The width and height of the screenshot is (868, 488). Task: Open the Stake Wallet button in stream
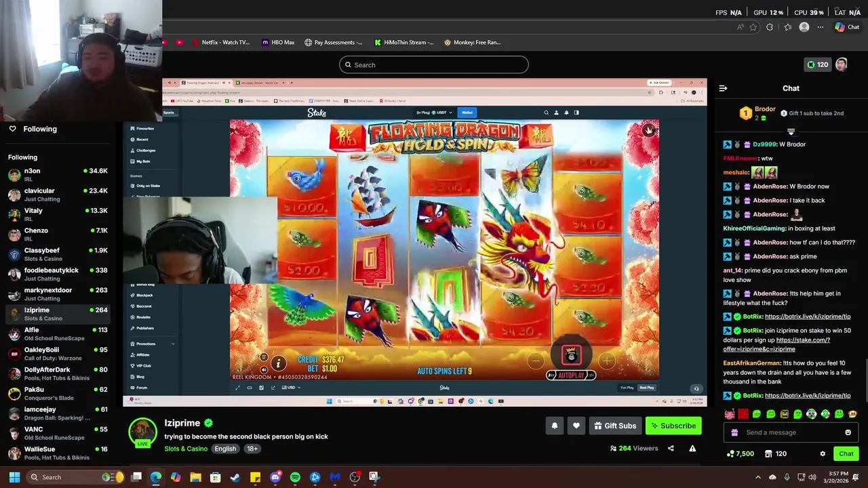pos(467,113)
